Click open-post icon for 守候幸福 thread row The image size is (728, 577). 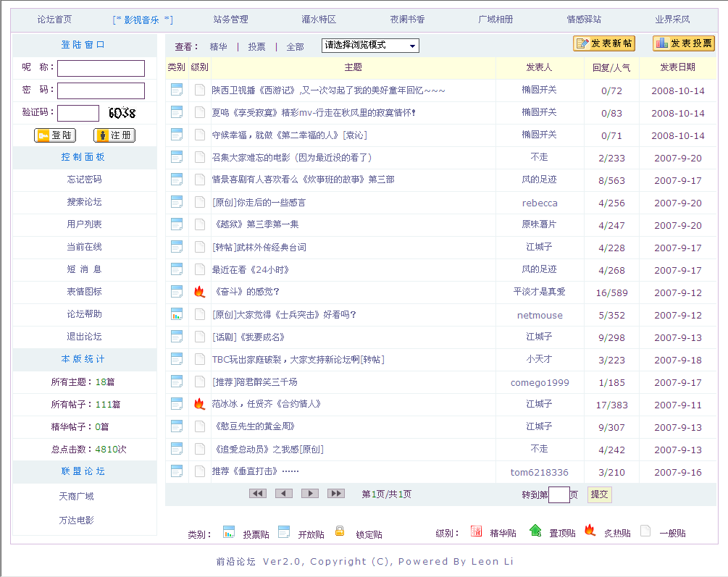177,135
